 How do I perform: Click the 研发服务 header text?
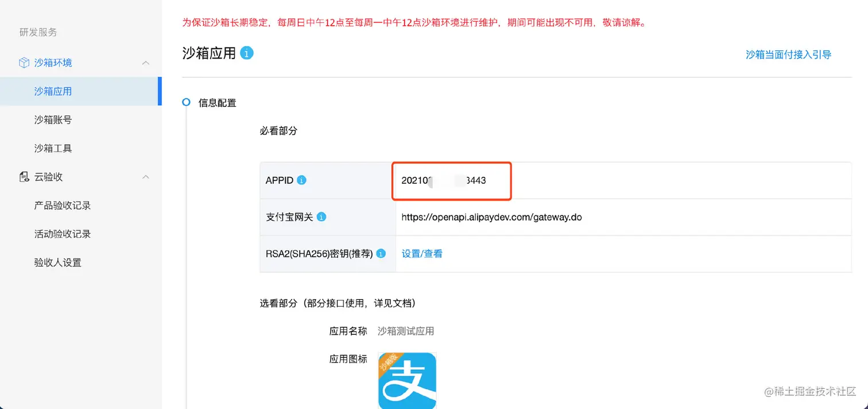coord(38,32)
